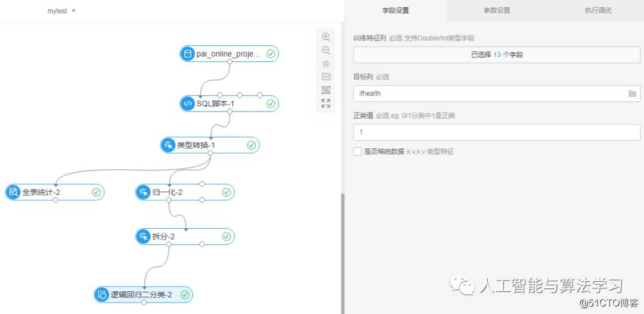Viewport: 644px width, 314px height.
Task: Click the 正类值 input field
Action: 497,132
